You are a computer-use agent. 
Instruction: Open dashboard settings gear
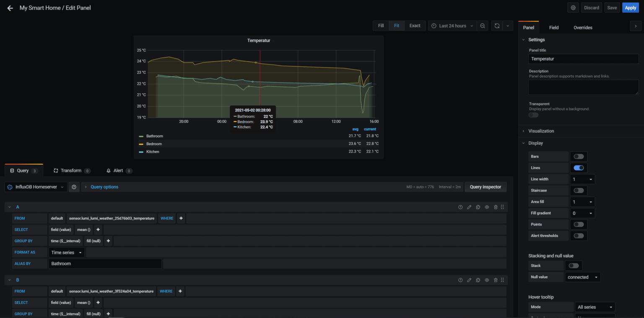click(x=573, y=8)
